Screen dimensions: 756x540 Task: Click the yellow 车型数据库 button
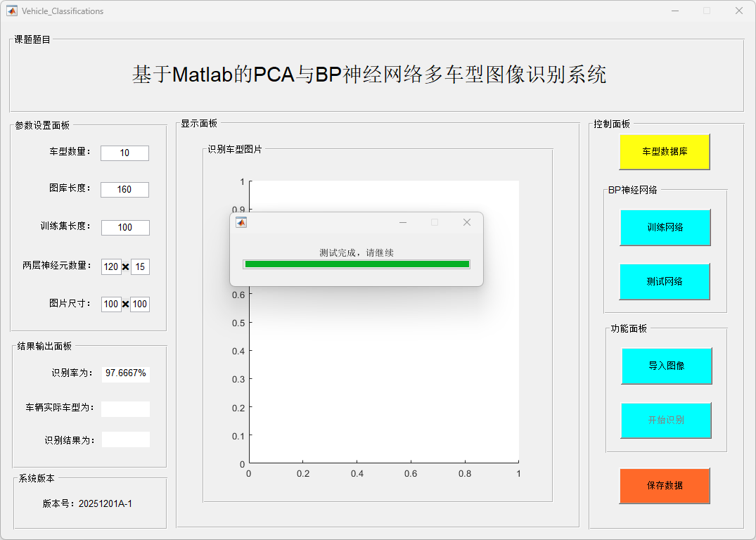[x=664, y=152]
